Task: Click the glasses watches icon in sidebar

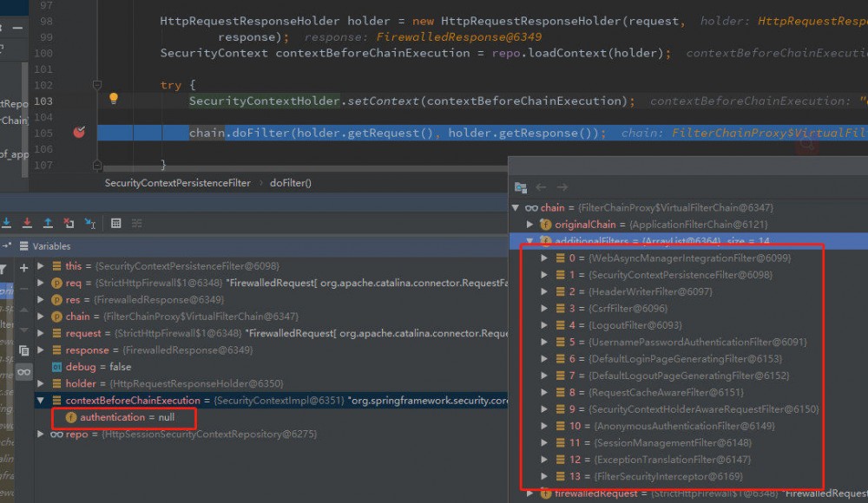Action: pos(23,372)
